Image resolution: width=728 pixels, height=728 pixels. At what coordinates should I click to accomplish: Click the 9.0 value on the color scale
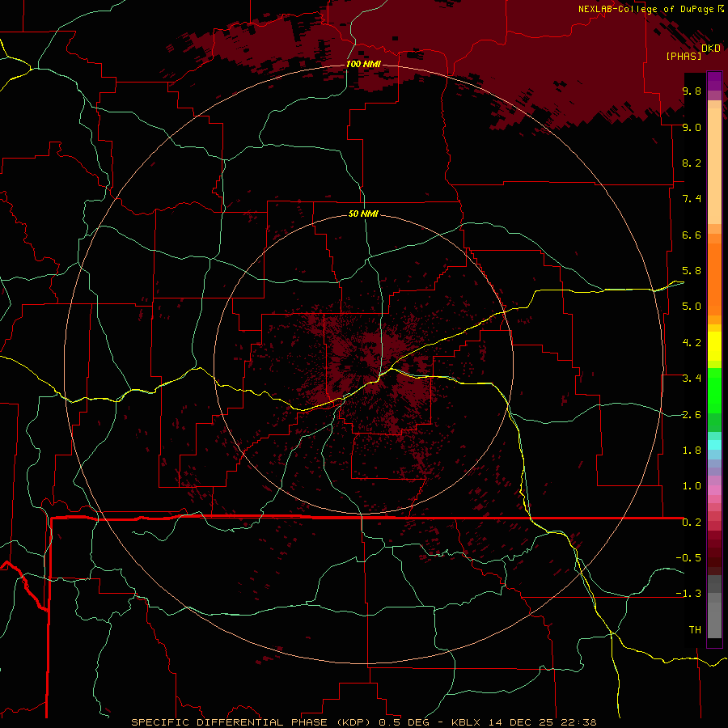click(692, 127)
